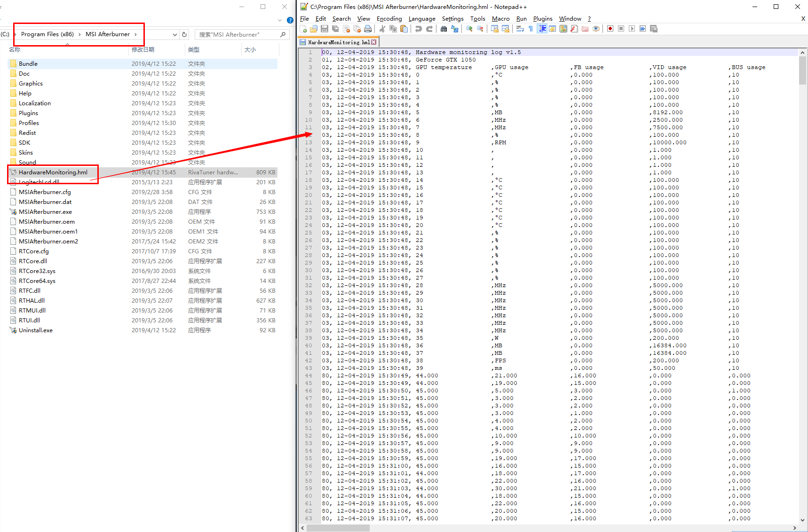Open the Language menu
Screen dimensions: 808x532
tap(422, 19)
